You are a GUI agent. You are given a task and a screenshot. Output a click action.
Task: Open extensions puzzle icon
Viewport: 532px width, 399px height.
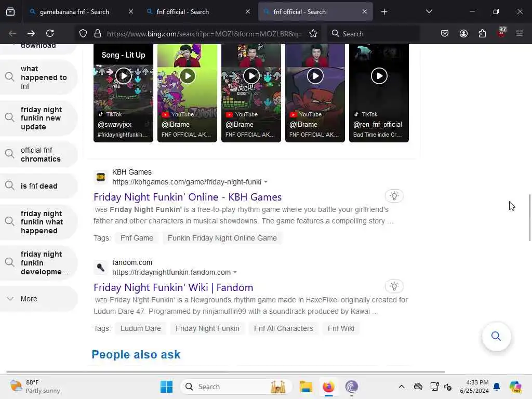482,34
